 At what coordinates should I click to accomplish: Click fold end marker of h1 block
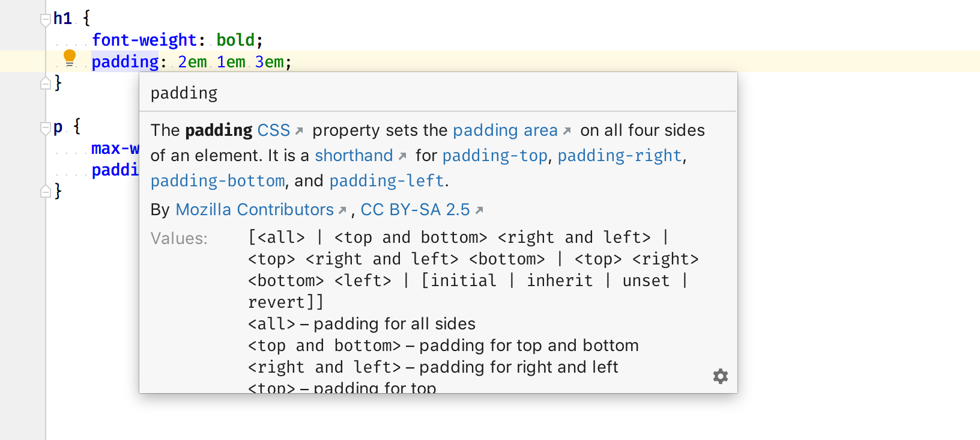46,84
